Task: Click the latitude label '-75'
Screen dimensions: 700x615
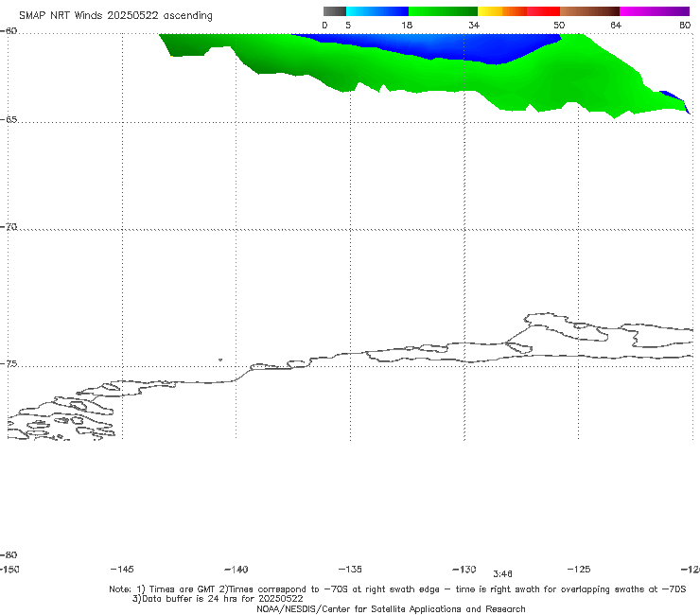Action: point(9,364)
